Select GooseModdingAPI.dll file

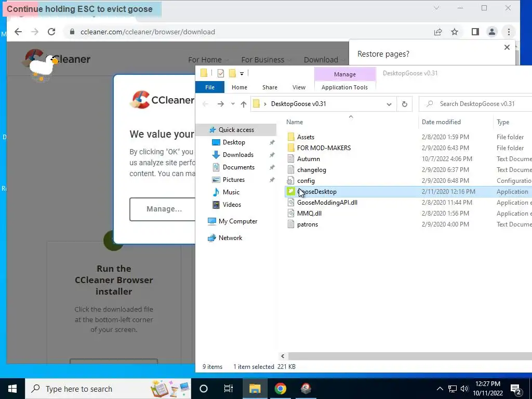click(x=327, y=203)
